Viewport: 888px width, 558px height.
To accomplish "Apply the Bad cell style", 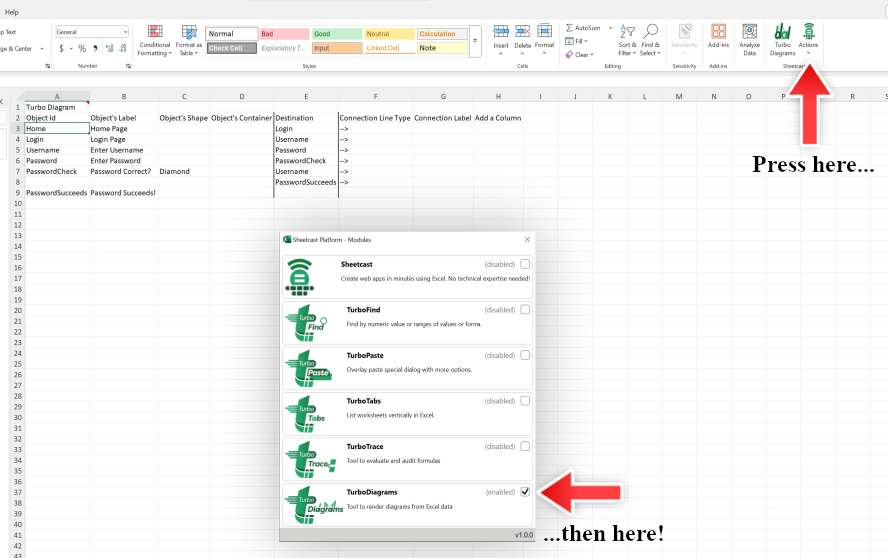I will (284, 34).
